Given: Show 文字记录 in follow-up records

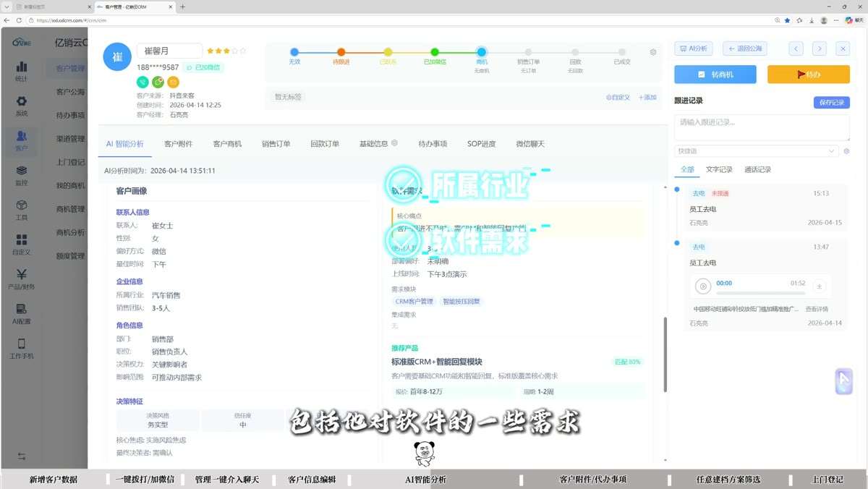Looking at the screenshot, I should pyautogui.click(x=719, y=170).
